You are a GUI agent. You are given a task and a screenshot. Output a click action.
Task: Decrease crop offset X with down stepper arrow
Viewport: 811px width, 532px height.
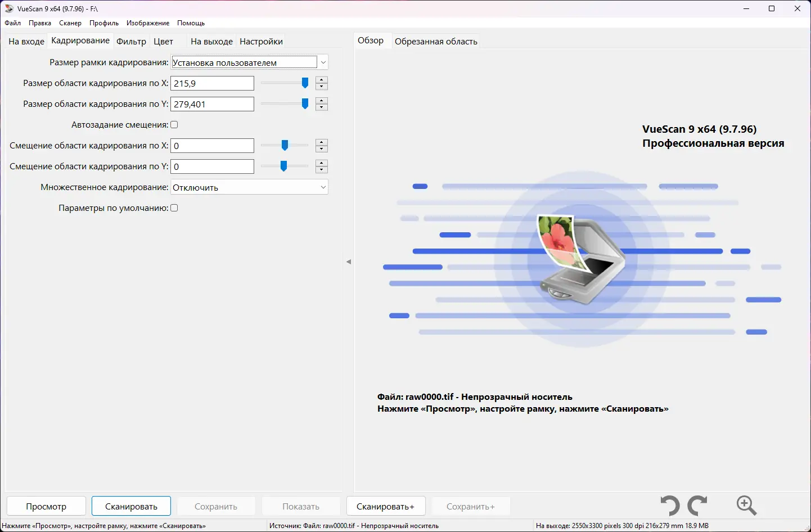(322, 149)
